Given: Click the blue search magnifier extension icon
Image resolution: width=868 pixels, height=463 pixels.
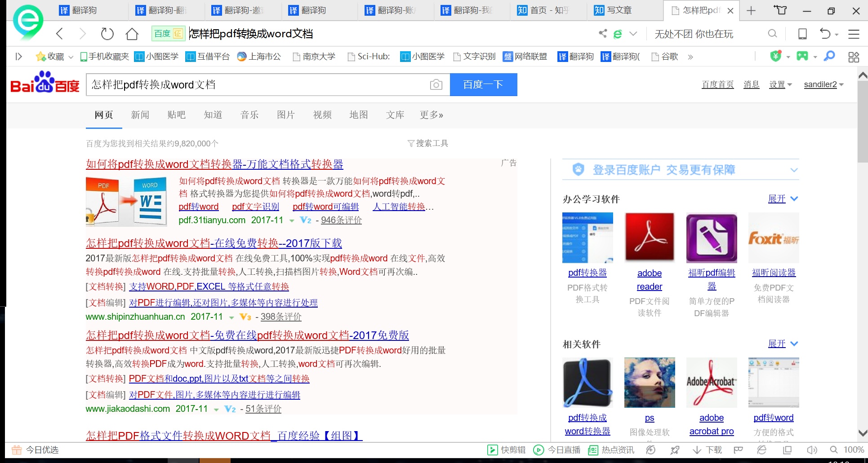Looking at the screenshot, I should pyautogui.click(x=829, y=56).
